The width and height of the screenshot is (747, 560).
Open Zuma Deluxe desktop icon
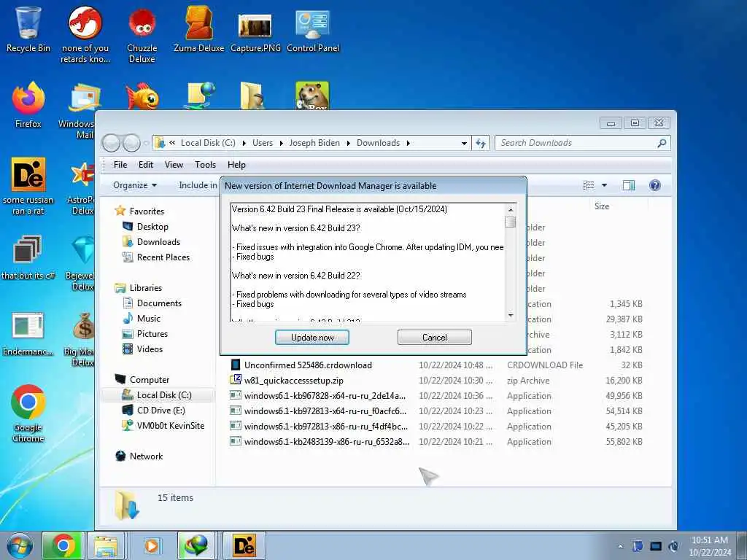coord(198,29)
